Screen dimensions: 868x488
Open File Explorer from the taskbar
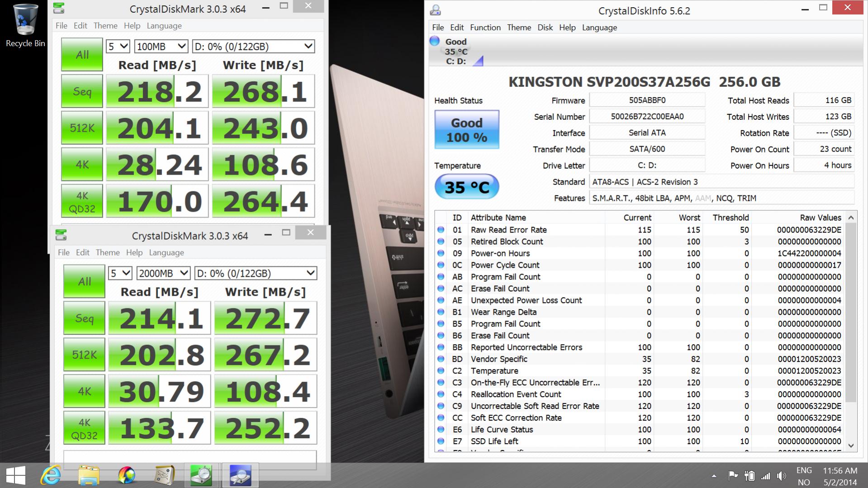point(89,475)
